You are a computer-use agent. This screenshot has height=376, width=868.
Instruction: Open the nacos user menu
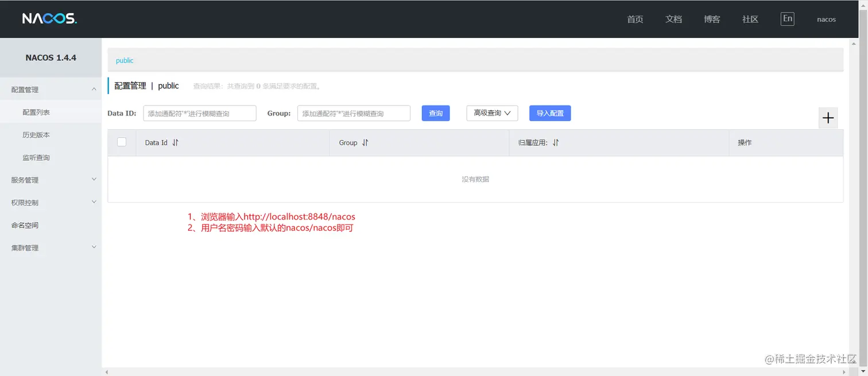(826, 19)
